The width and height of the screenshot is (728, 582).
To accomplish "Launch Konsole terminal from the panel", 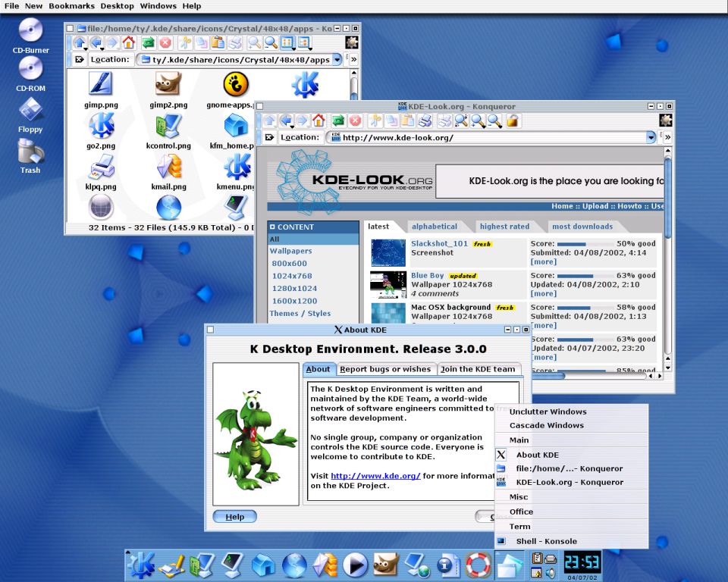I will point(233,565).
